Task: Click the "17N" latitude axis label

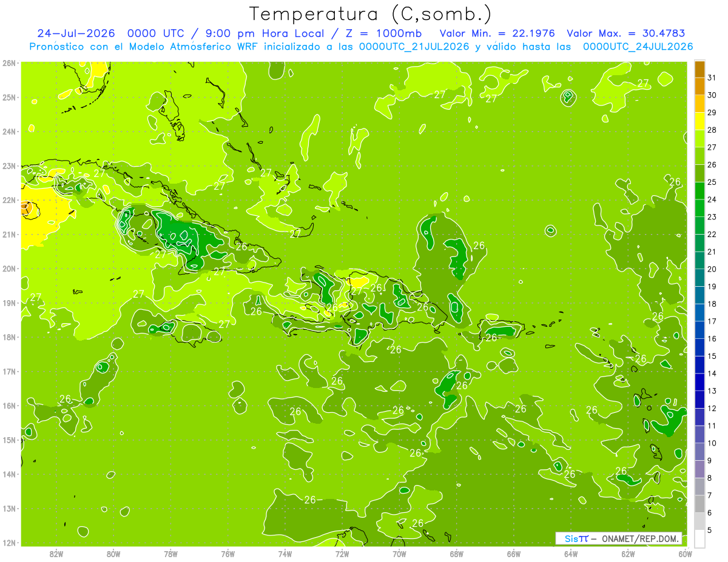Action: pos(9,371)
